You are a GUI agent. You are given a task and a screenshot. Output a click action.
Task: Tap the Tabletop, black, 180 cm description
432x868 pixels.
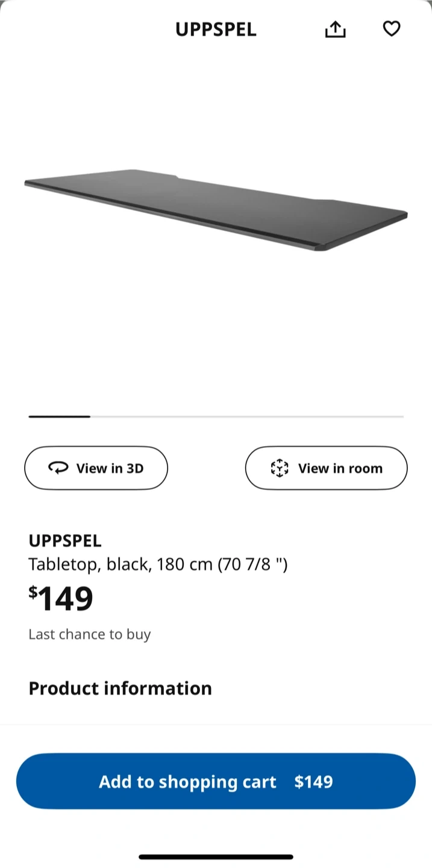point(158,565)
